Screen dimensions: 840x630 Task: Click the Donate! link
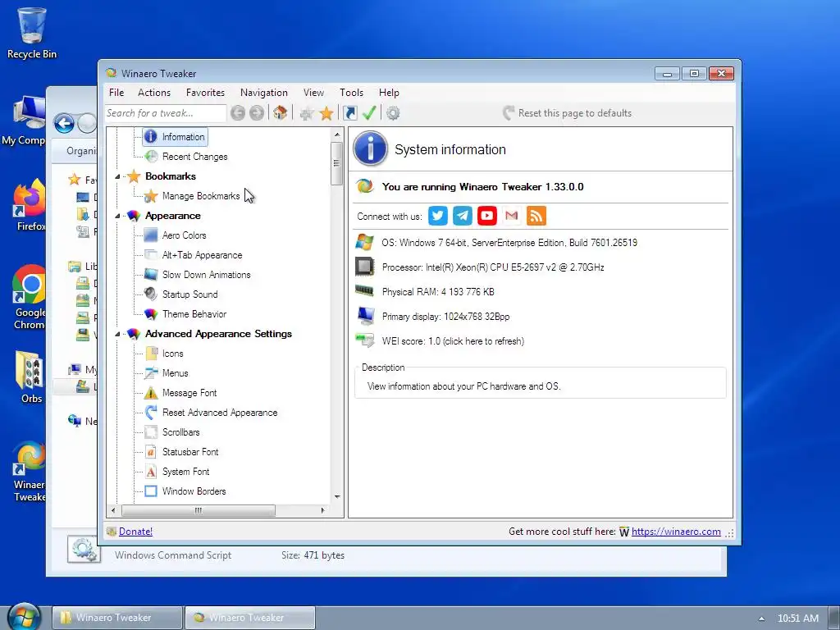135,532
